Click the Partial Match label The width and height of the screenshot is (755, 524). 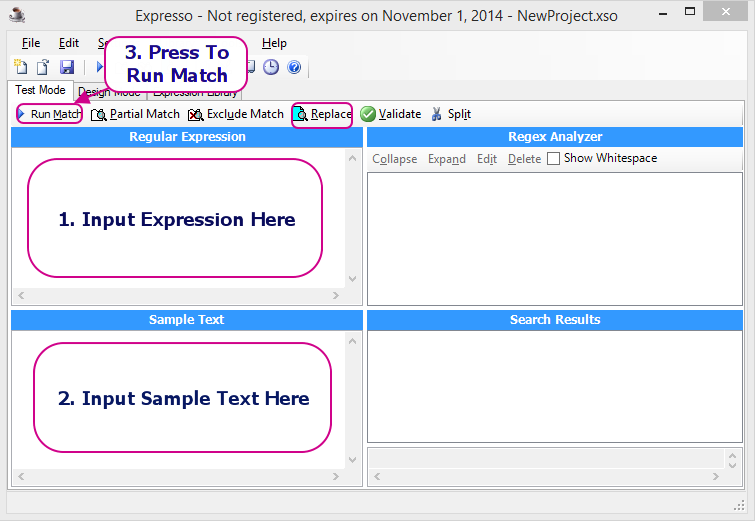click(x=144, y=114)
